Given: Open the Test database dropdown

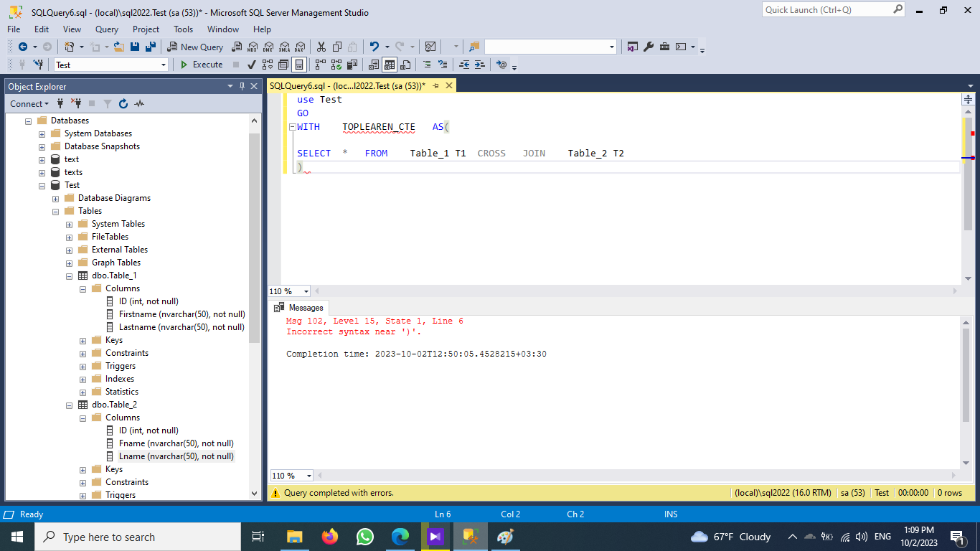Looking at the screenshot, I should point(164,65).
